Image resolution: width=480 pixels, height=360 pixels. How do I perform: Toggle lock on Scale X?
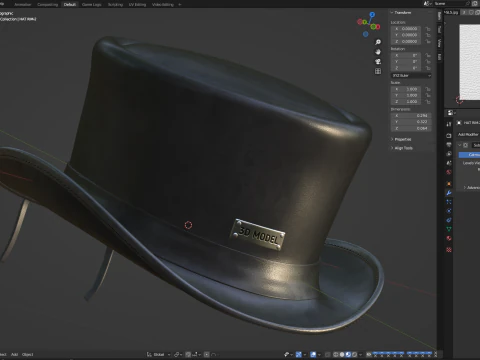point(428,89)
